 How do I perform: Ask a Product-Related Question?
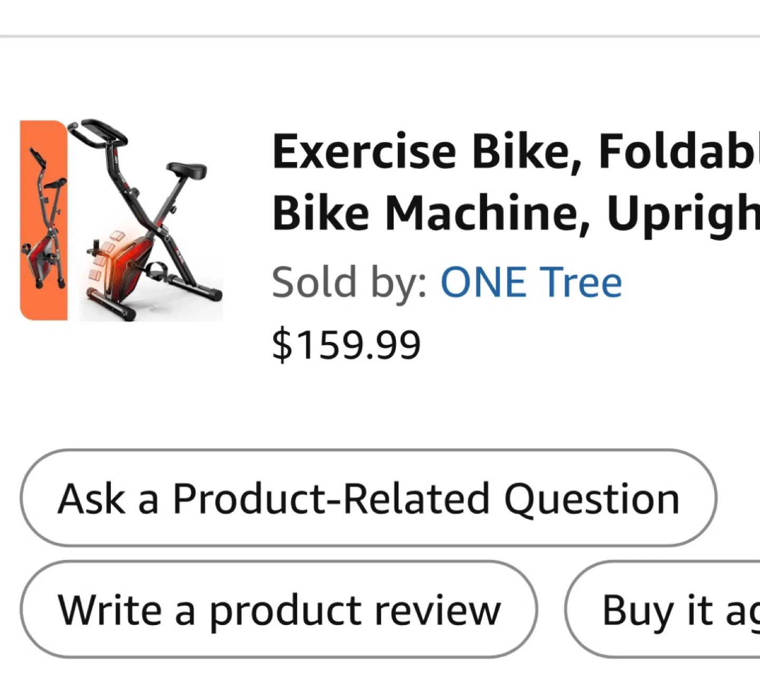[368, 498]
